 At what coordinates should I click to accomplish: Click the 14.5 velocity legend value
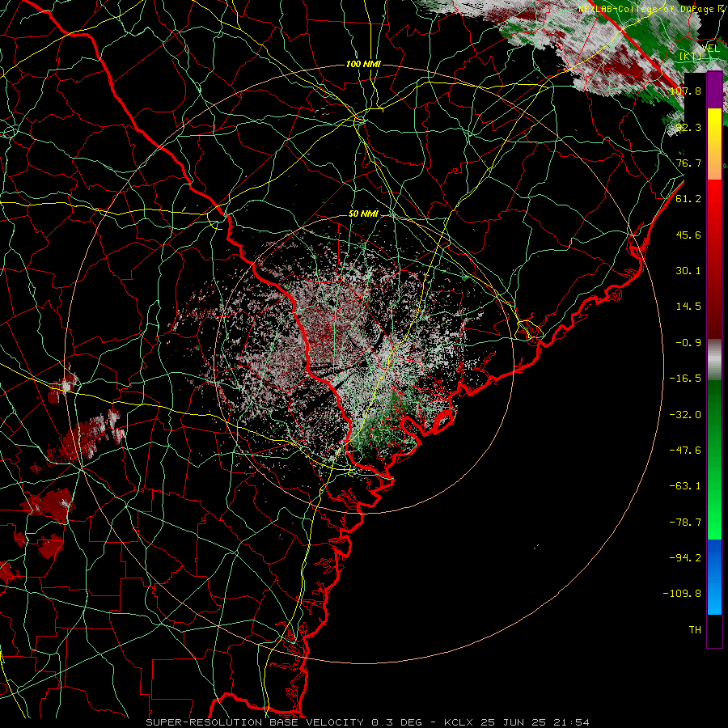[x=688, y=307]
